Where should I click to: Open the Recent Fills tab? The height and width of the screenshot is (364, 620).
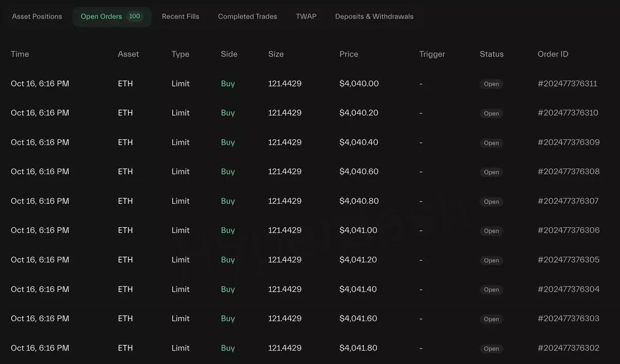180,17
